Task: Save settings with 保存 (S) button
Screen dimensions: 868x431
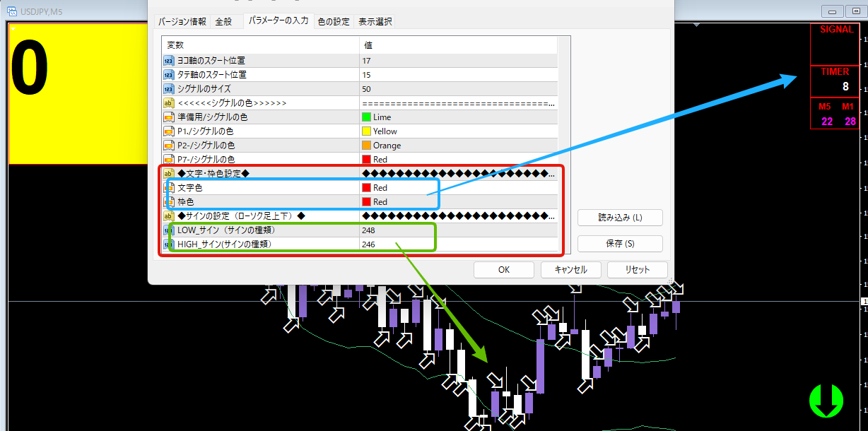Action: pos(619,244)
